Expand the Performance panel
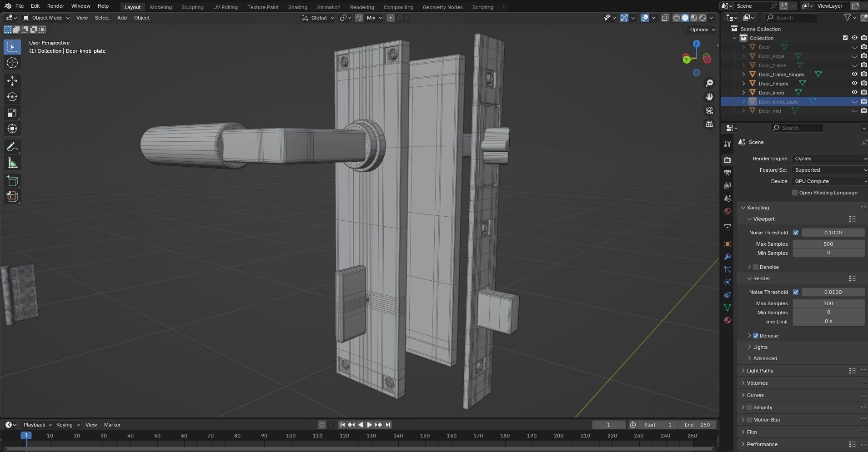The image size is (868, 452). point(762,444)
